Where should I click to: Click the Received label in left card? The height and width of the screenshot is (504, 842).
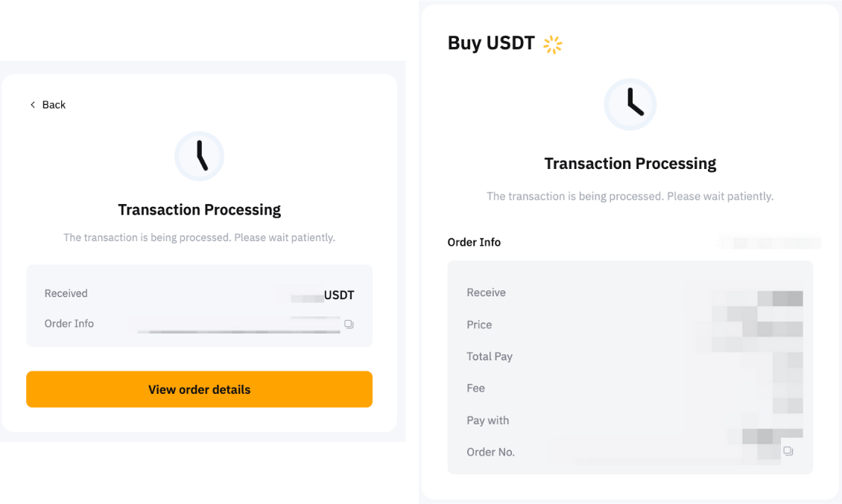pos(66,293)
